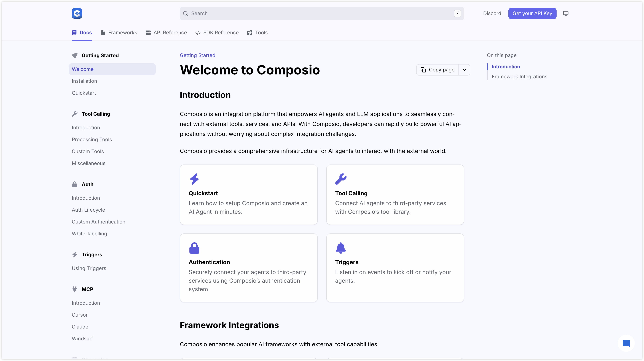Screen dimensions: 644x361
Task: Jump to Framework Integrations in page outline
Action: (x=519, y=77)
